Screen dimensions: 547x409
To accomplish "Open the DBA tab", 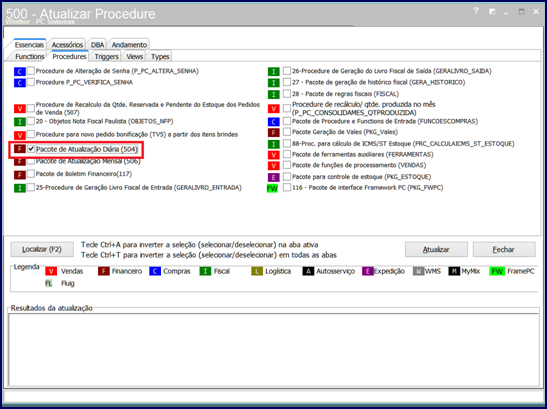I will [97, 45].
